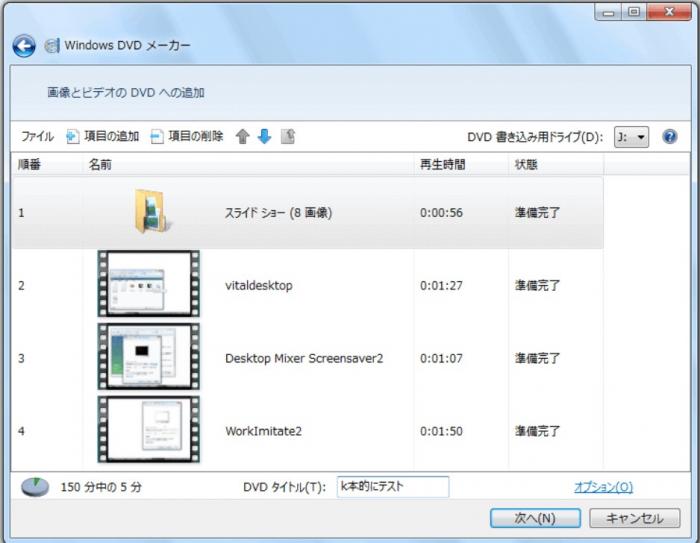Open help with the blue question icon

point(670,137)
